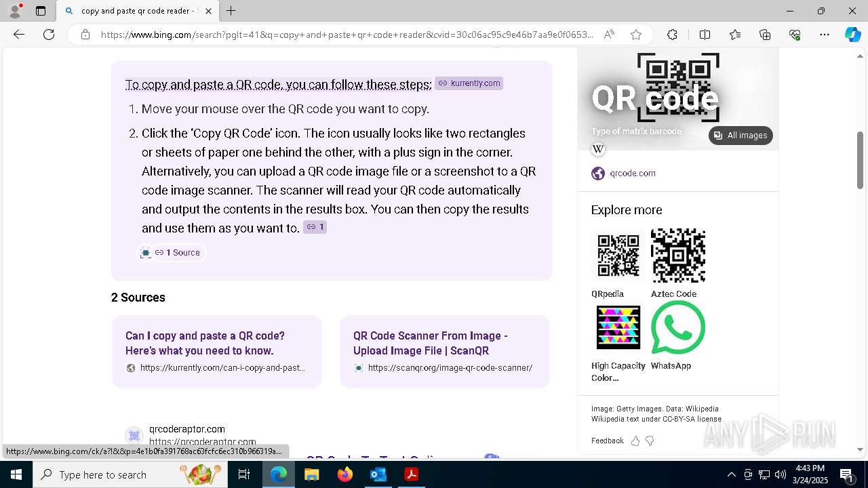
Task: Click the address bar URL field
Action: (x=346, y=35)
